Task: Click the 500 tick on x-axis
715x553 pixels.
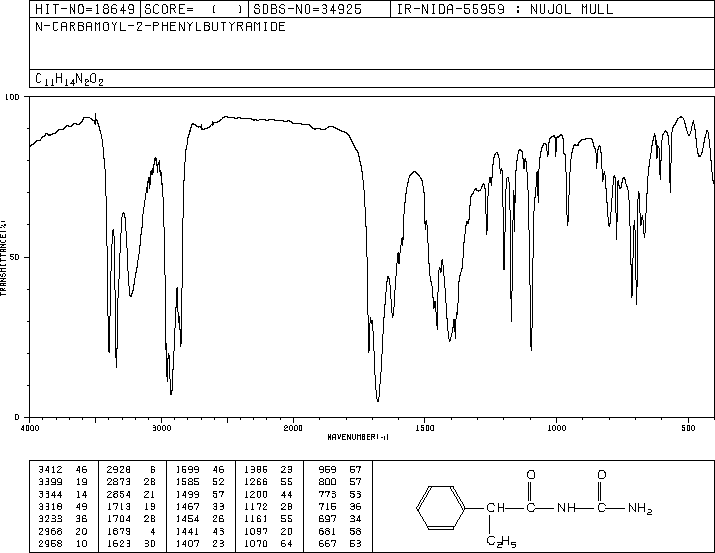Action: pos(688,428)
